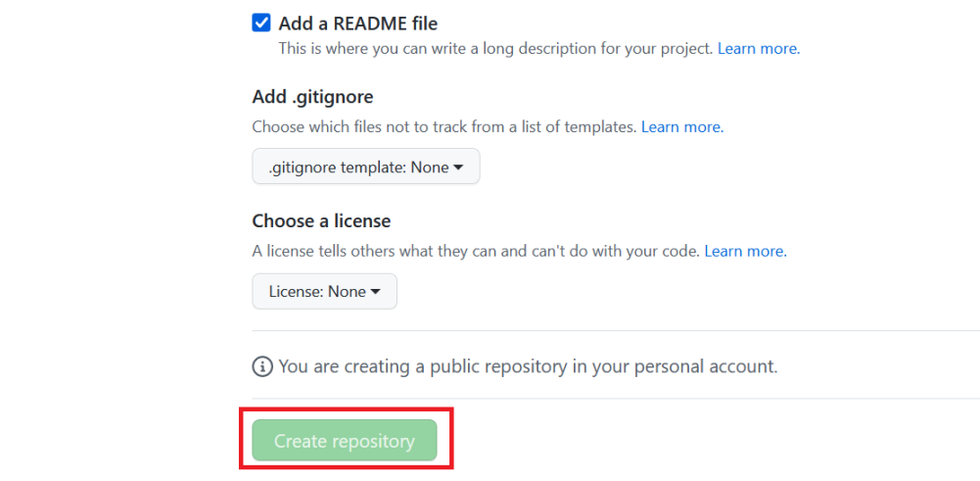Open the Learn more link about licenses

pyautogui.click(x=746, y=252)
